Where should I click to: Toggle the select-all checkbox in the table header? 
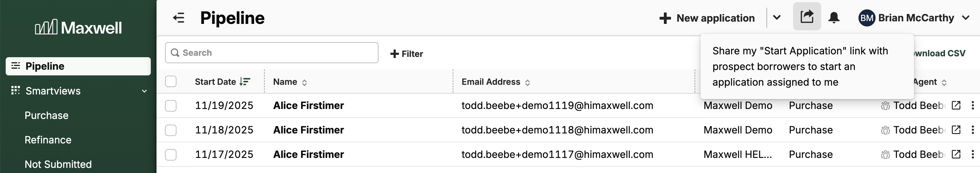pos(171,81)
